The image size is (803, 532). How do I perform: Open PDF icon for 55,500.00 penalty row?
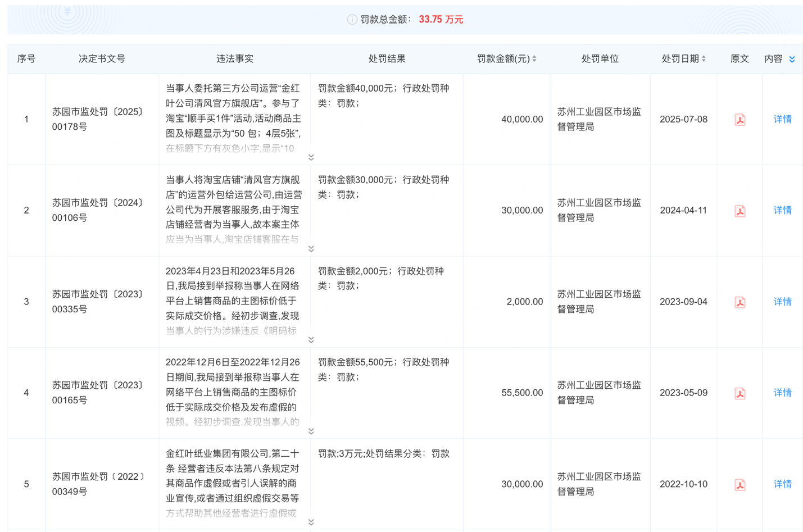point(740,393)
